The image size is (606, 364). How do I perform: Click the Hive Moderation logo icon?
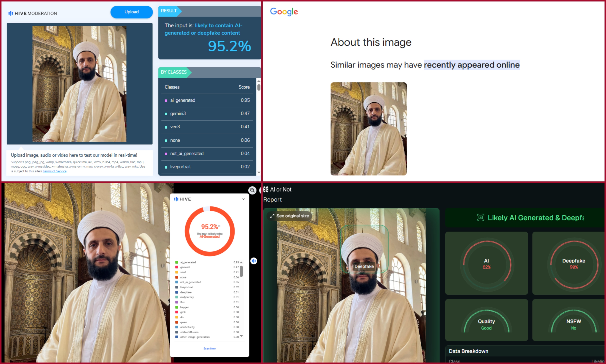pyautogui.click(x=11, y=13)
